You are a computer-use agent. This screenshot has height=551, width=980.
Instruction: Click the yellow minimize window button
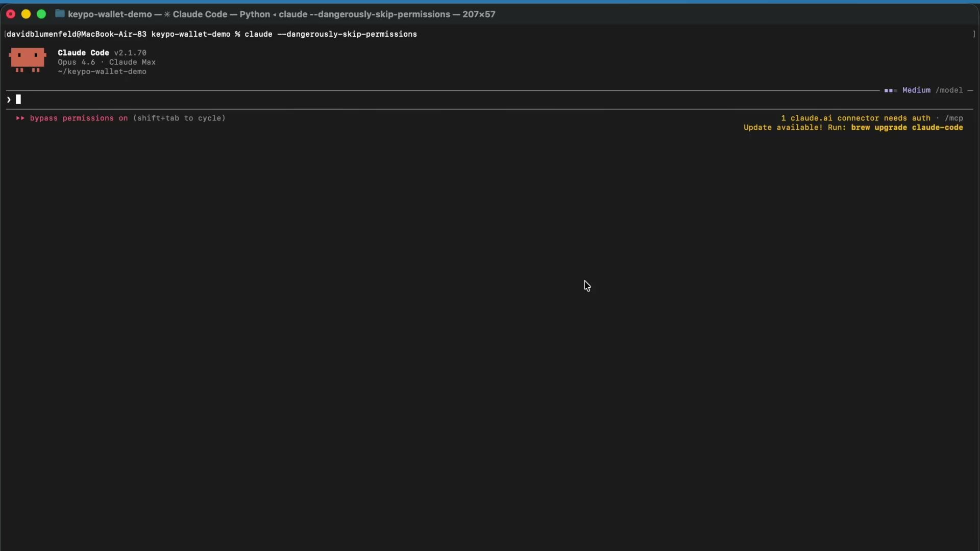pyautogui.click(x=26, y=14)
